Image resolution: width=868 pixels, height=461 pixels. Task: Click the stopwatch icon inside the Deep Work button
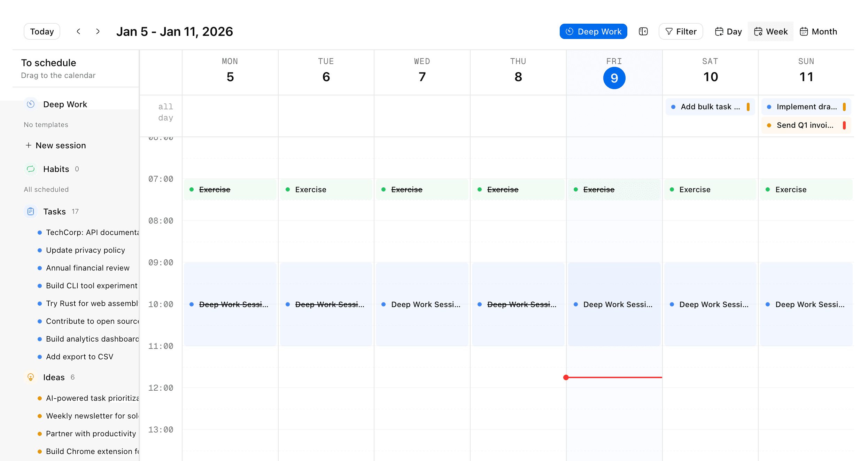[x=569, y=31]
